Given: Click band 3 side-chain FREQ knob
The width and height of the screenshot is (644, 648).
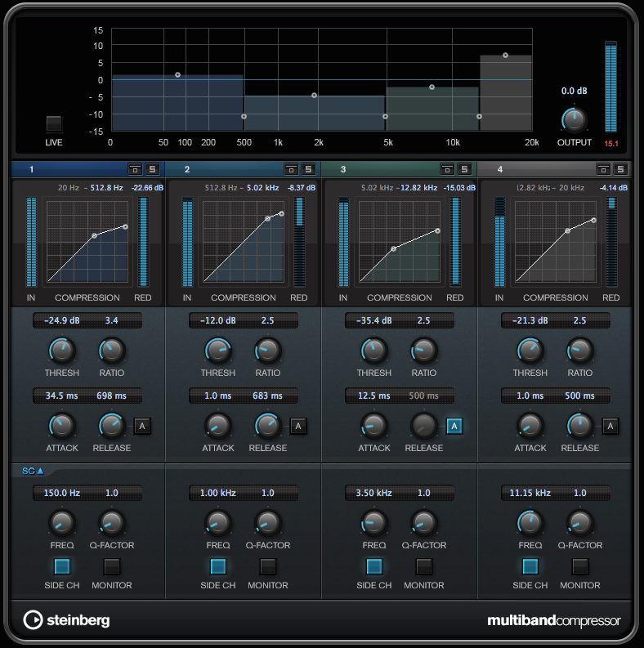Looking at the screenshot, I should pyautogui.click(x=374, y=523).
